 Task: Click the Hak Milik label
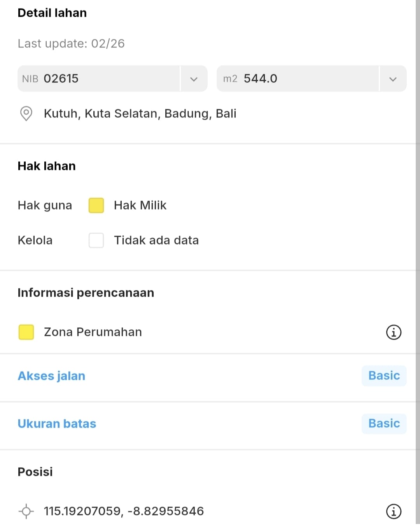point(140,205)
